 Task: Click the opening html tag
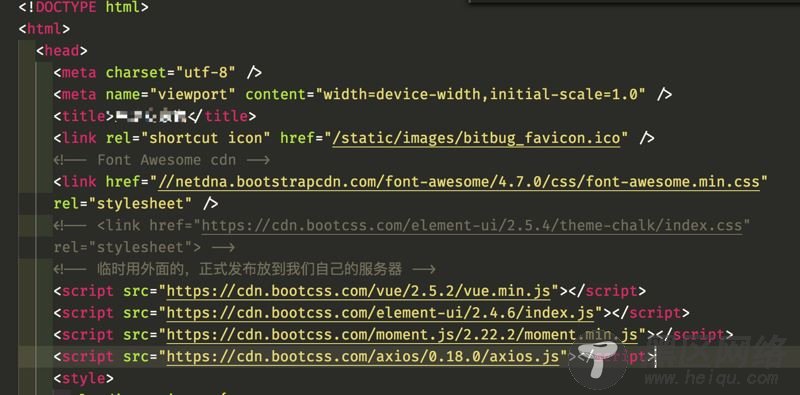[x=44, y=29]
